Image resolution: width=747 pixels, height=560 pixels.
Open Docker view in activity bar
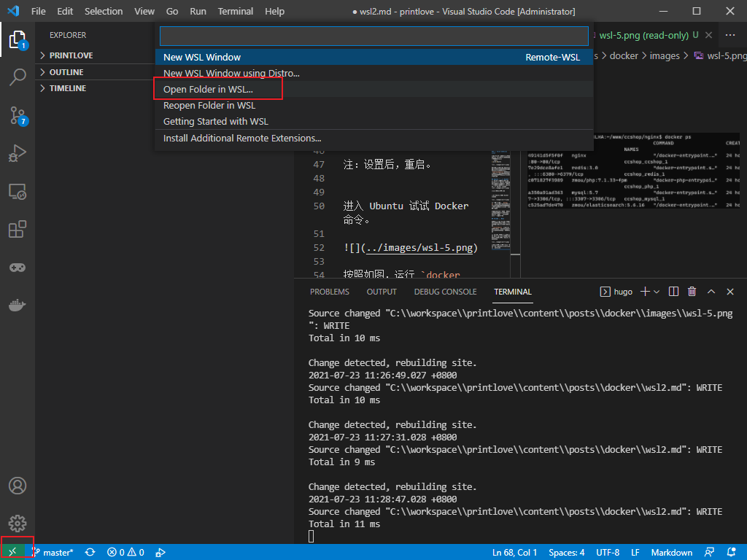[x=18, y=305]
